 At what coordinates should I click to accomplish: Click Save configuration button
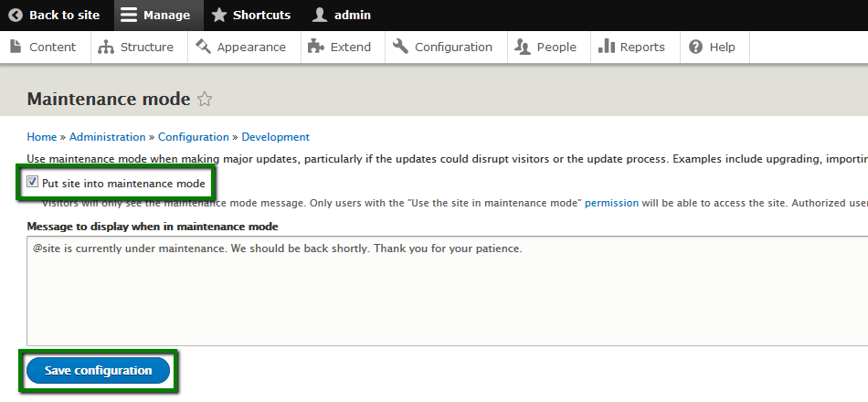(x=98, y=370)
